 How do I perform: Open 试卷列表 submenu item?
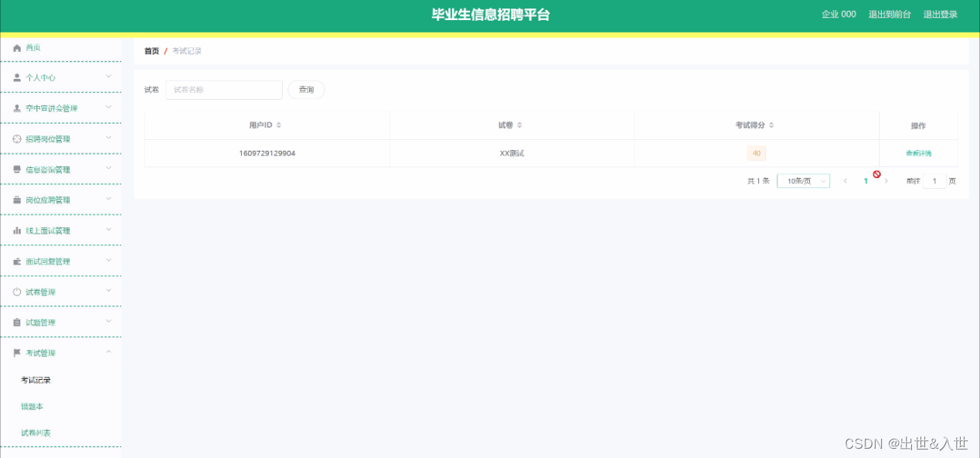[36, 433]
